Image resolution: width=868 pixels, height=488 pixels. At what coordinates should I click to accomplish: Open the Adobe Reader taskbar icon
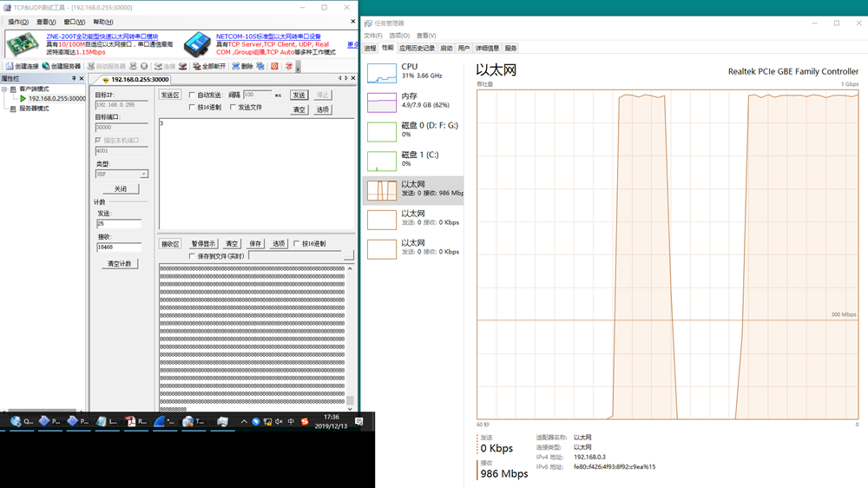click(x=131, y=422)
